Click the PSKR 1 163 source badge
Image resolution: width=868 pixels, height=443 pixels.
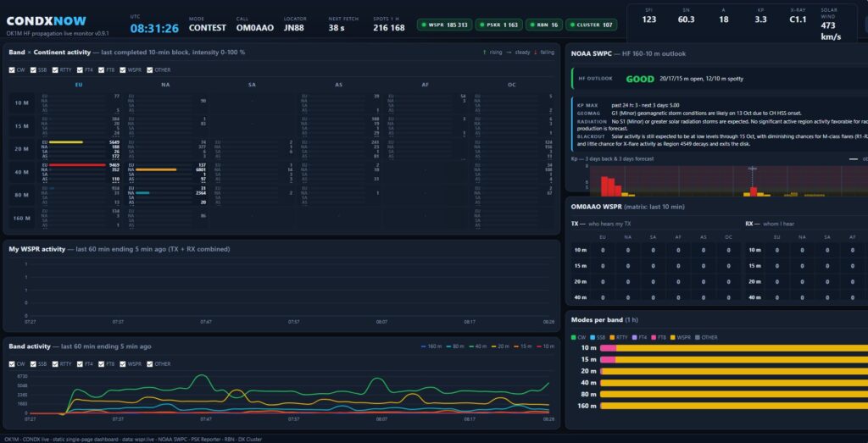coord(498,25)
